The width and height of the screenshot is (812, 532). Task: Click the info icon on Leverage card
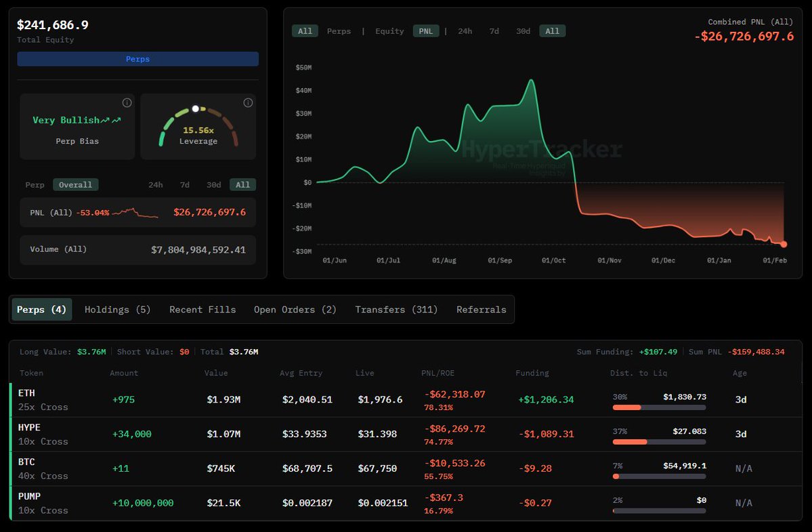tap(248, 102)
